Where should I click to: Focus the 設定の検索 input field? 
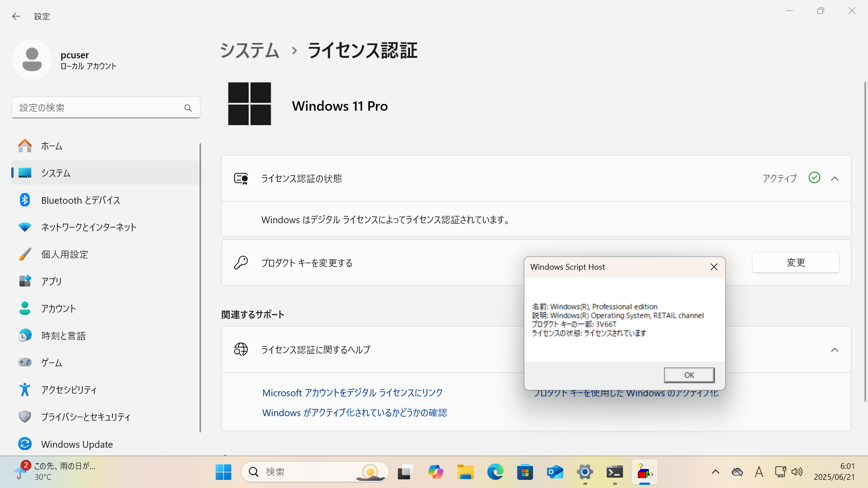[106, 108]
